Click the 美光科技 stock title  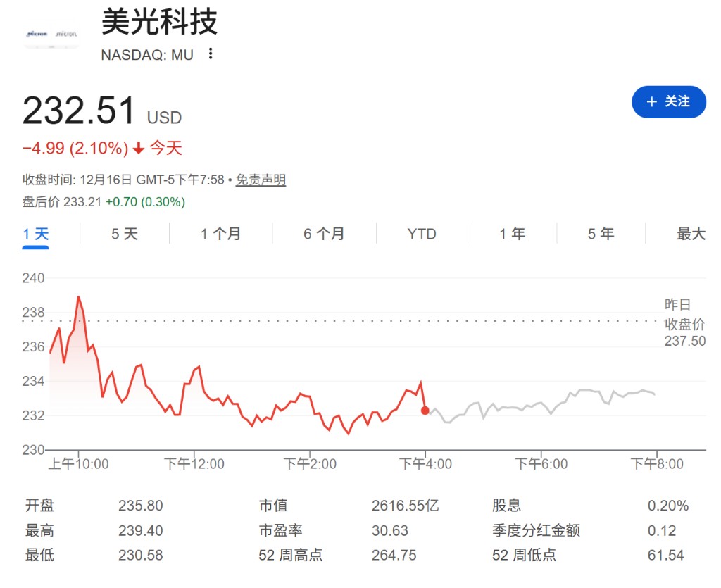(x=159, y=22)
